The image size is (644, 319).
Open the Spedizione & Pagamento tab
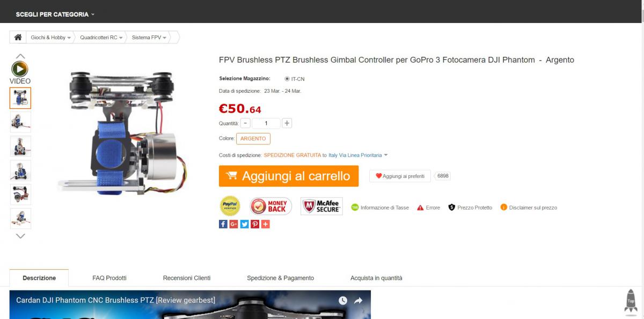[x=280, y=278]
